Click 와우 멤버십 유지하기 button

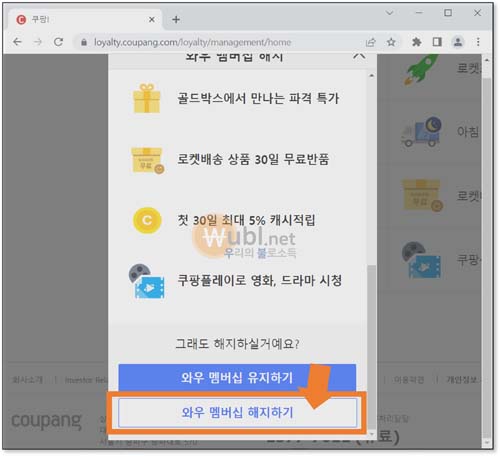coord(237,377)
